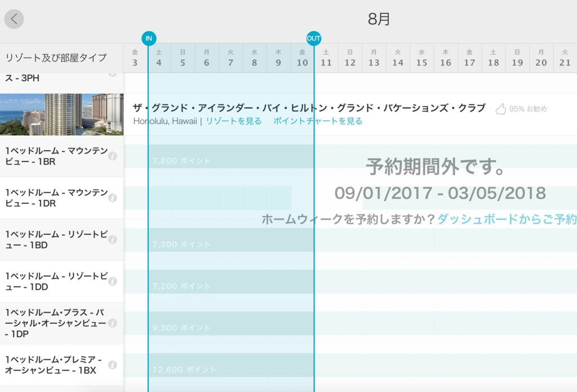Select 1ベッドルーム リゾートビュー 1BD row label
The image size is (577, 392).
click(56, 239)
